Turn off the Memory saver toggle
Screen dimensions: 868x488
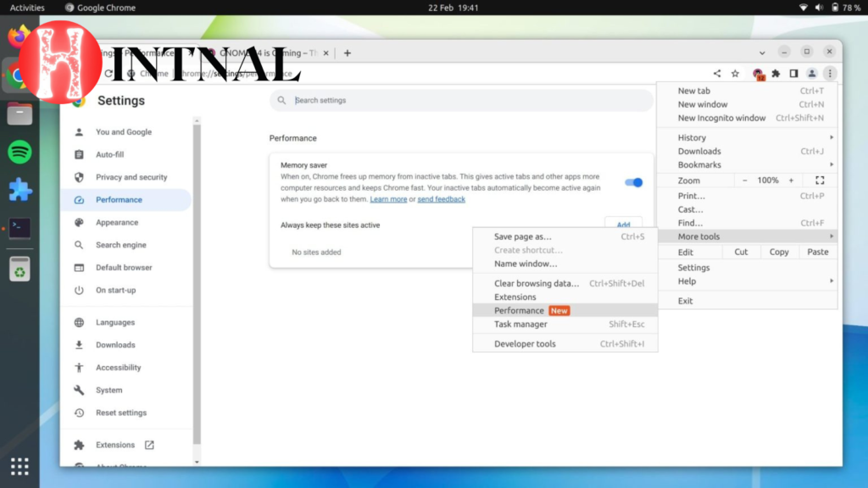click(x=633, y=182)
